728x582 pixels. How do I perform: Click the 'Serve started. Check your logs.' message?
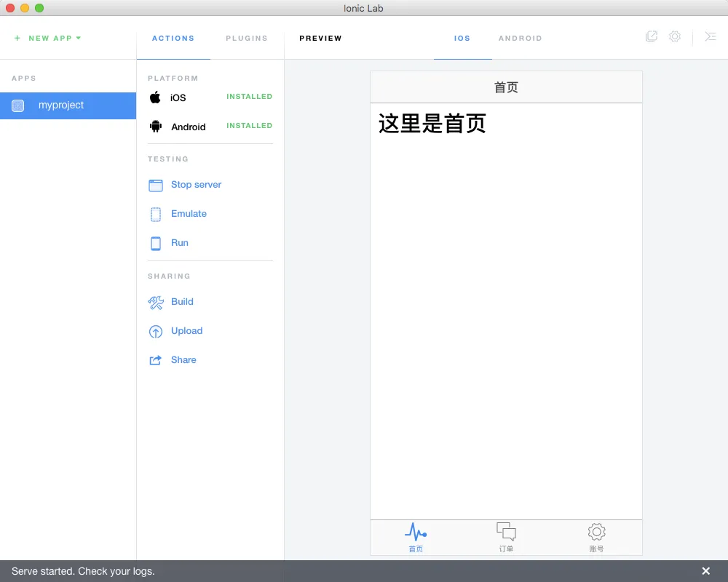83,571
